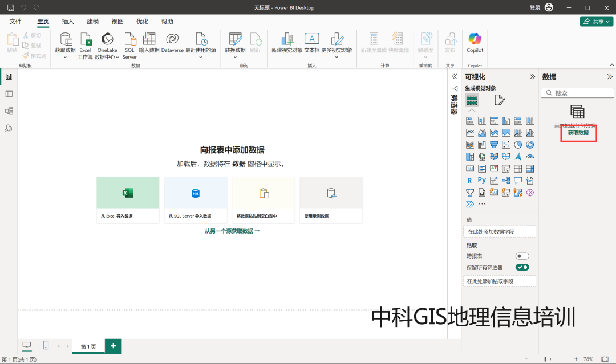
Task: Switch to the 视图 ribbon tab
Action: click(x=117, y=22)
